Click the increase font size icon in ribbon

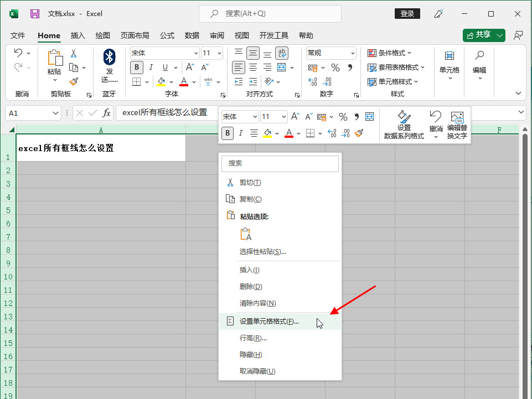(x=190, y=68)
